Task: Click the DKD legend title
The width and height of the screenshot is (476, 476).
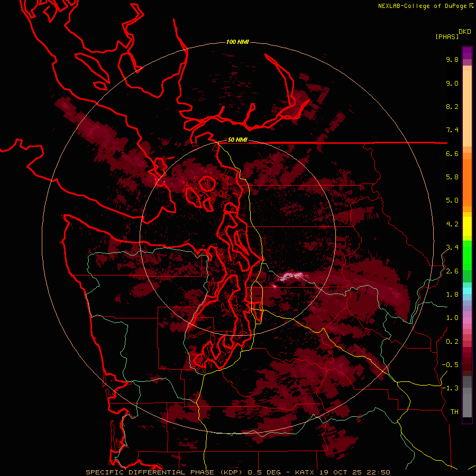Action: (465, 32)
